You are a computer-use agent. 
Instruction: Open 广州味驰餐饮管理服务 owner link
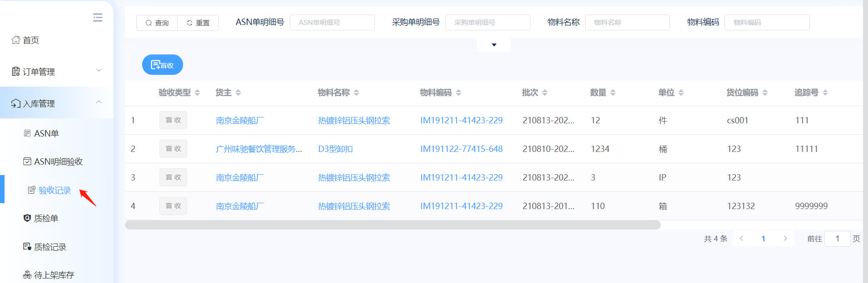pos(258,149)
